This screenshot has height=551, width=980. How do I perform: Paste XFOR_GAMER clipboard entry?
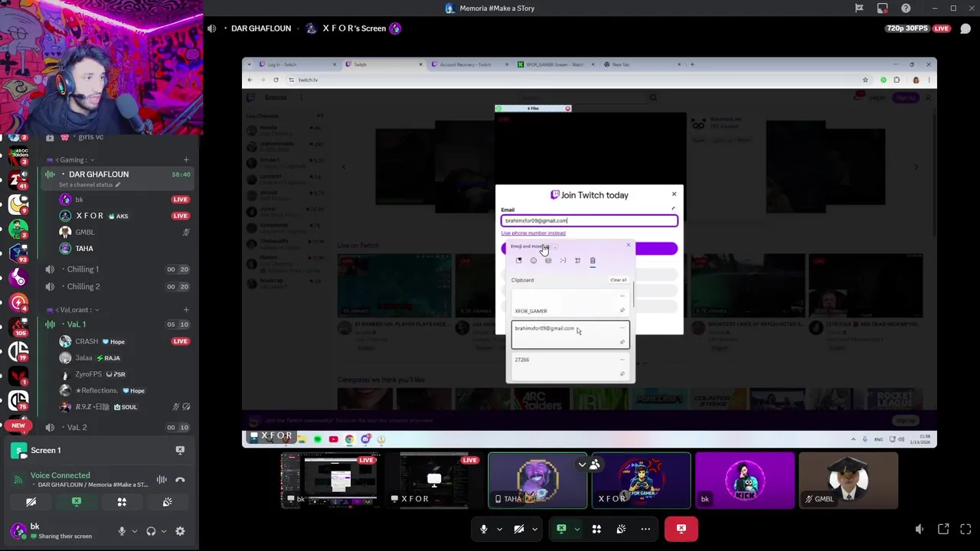point(570,304)
